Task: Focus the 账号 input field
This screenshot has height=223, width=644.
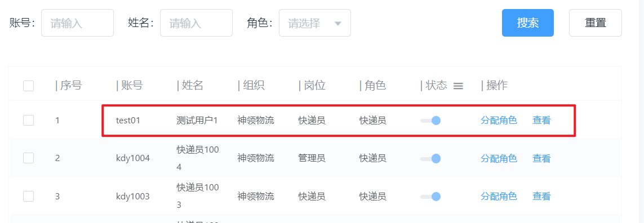Action: click(x=77, y=23)
